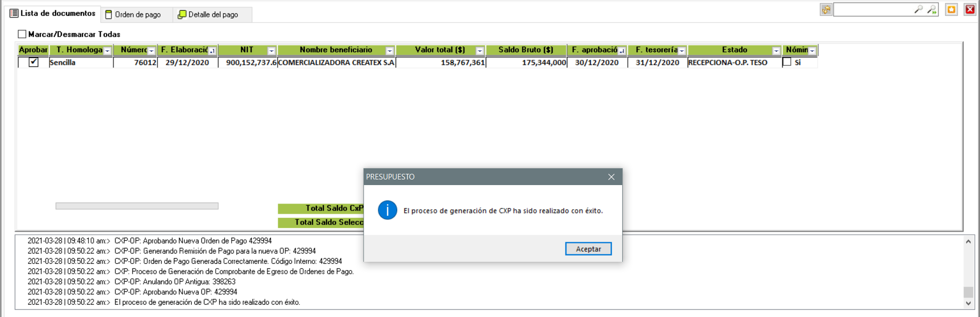This screenshot has height=317, width=980.
Task: Toggle the Marcar/Desmarcar Todas checkbox
Action: (22, 34)
